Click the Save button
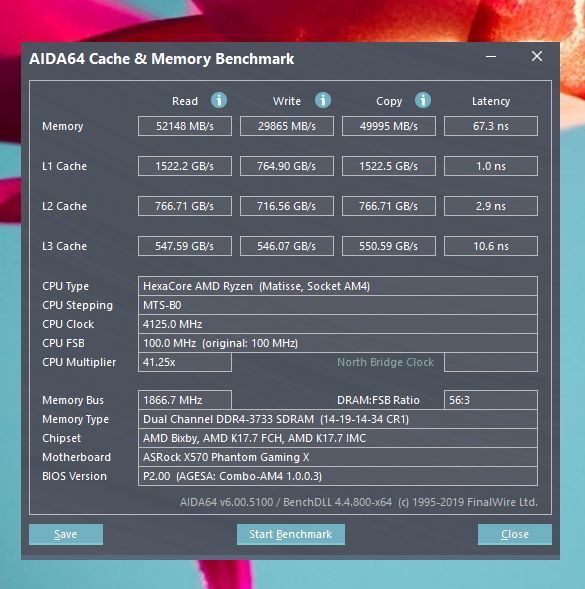Image resolution: width=585 pixels, height=589 pixels. [66, 534]
